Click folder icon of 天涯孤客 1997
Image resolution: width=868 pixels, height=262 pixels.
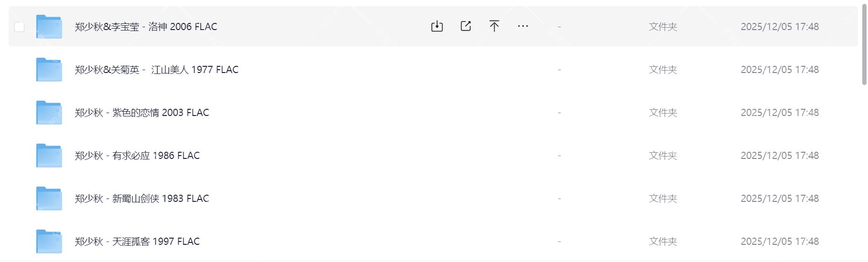tap(49, 241)
